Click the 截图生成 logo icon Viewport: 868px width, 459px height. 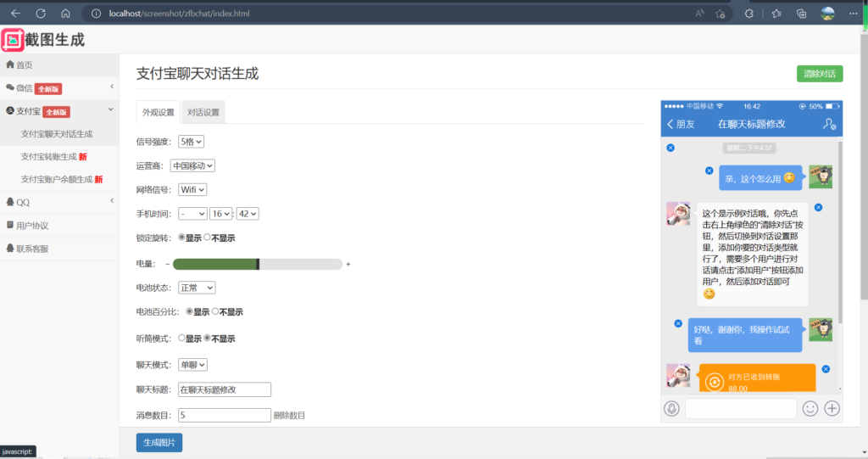coord(13,40)
